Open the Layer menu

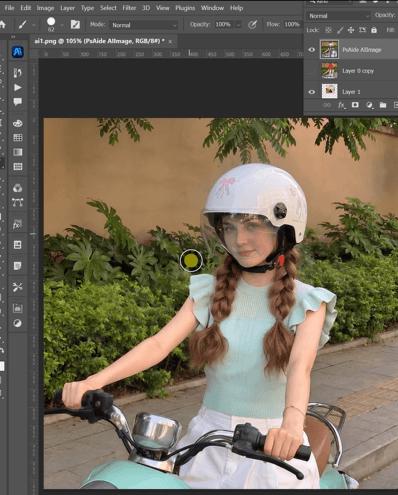pyautogui.click(x=67, y=8)
